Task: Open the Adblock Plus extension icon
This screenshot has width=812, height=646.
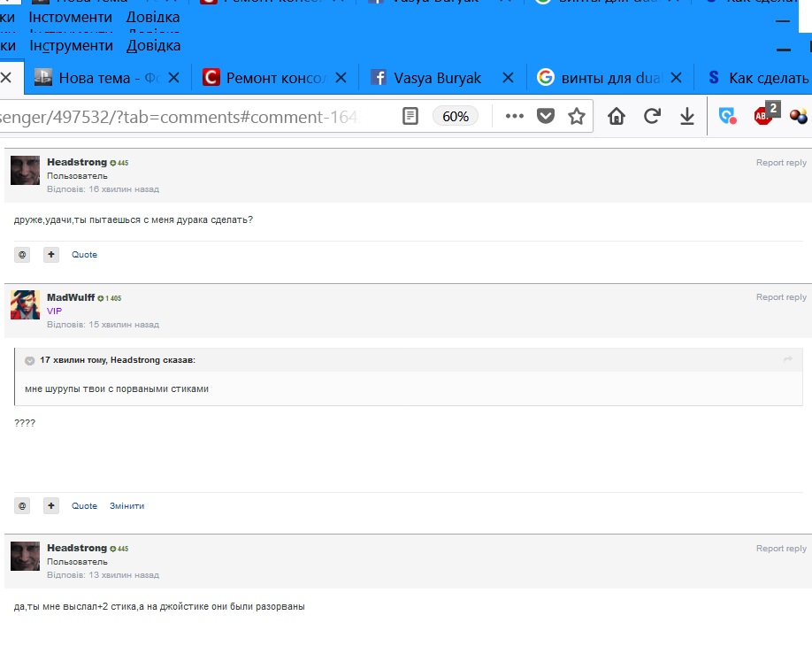Action: click(762, 115)
